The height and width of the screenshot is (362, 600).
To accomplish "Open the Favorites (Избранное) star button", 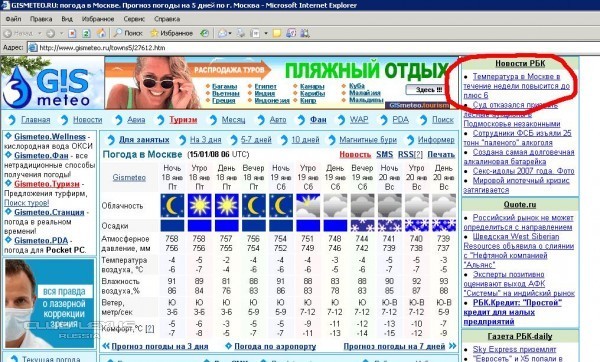I will [172, 33].
